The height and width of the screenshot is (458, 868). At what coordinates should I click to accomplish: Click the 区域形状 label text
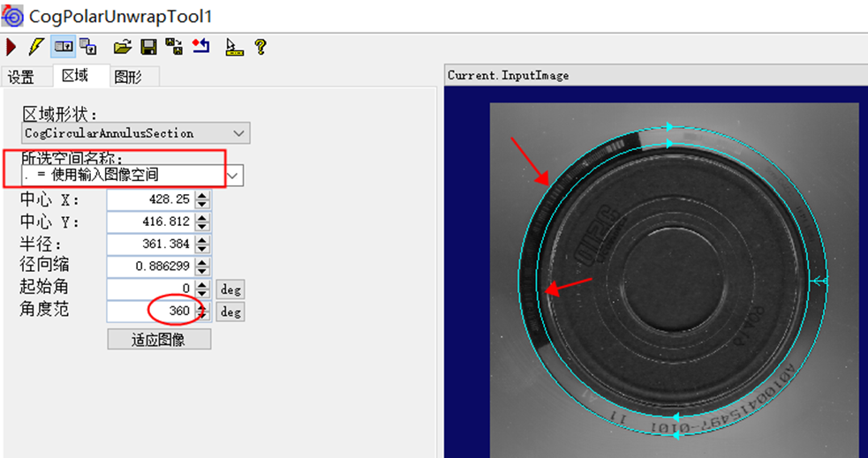coord(60,115)
